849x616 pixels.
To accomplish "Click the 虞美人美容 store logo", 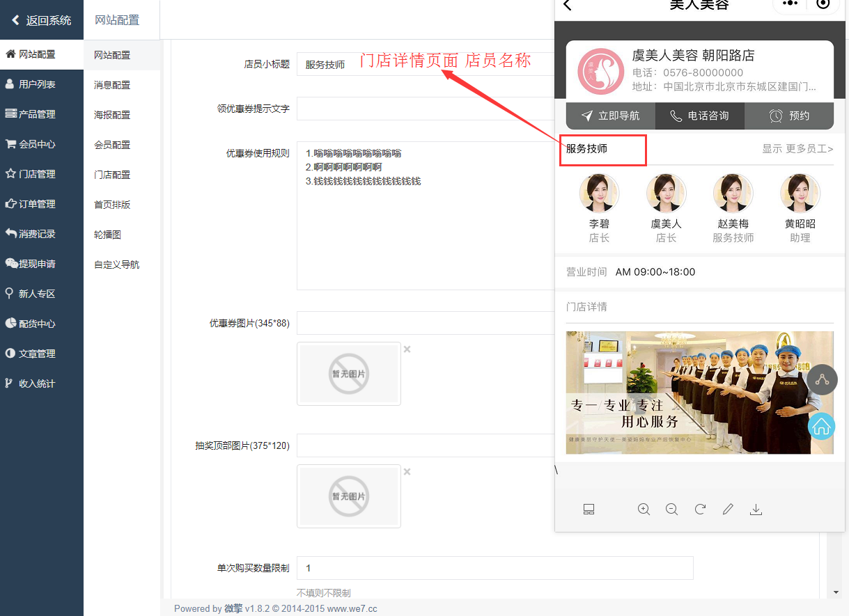I will pos(600,71).
